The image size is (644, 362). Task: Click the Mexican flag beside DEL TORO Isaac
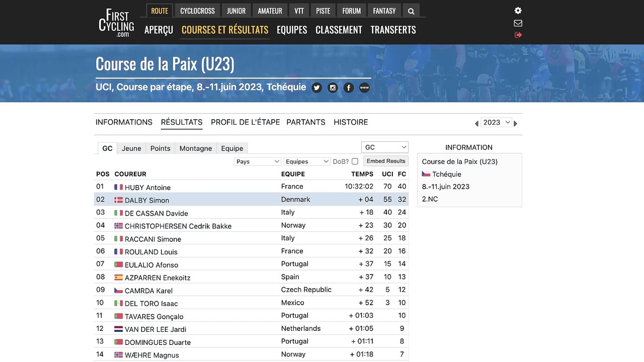(118, 303)
